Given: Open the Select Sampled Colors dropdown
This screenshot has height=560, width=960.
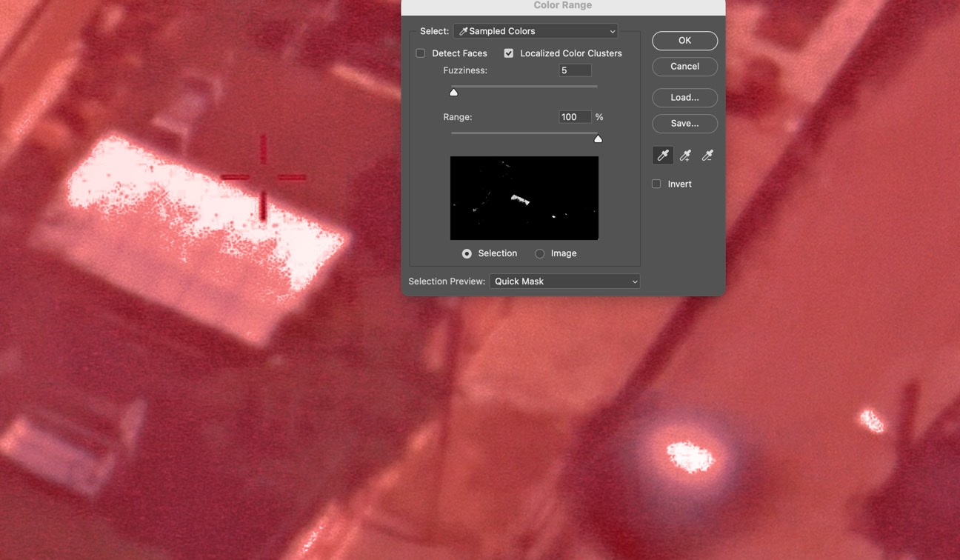Looking at the screenshot, I should coord(536,31).
